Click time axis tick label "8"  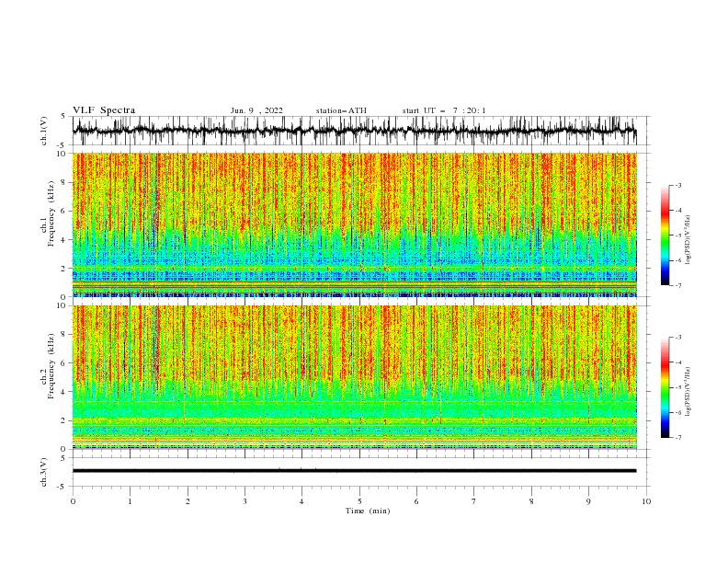(531, 501)
